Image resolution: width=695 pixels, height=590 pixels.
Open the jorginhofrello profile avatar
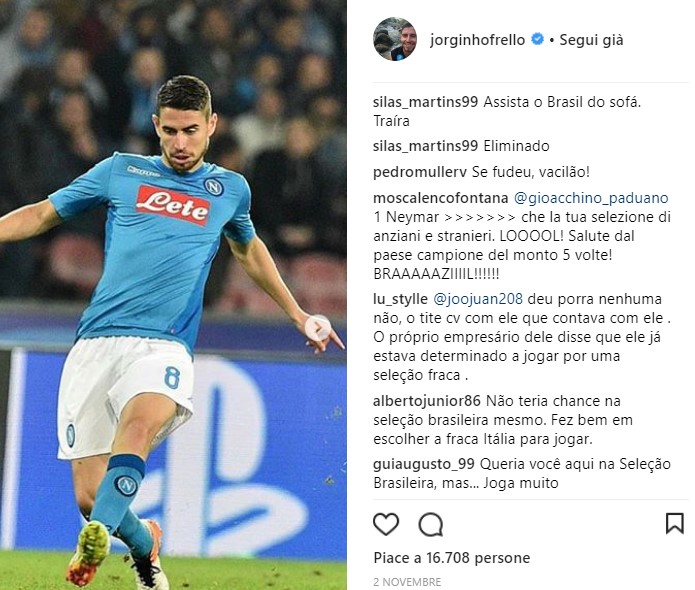tap(395, 39)
